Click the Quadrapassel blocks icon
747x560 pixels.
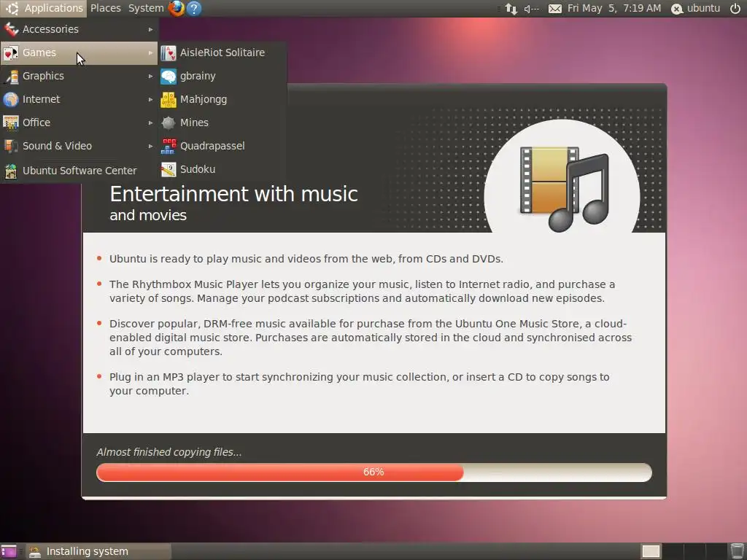pyautogui.click(x=169, y=146)
